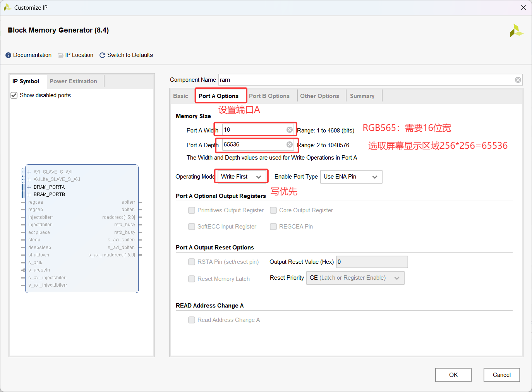Click the Port A Depth input field
Viewport: 532px width, 392px height.
[x=254, y=144]
